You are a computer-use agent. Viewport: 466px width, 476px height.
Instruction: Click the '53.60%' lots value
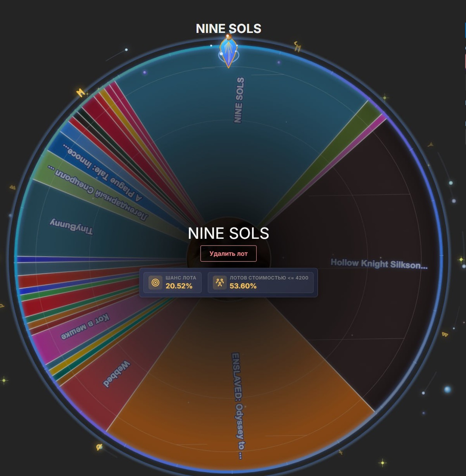pyautogui.click(x=243, y=286)
